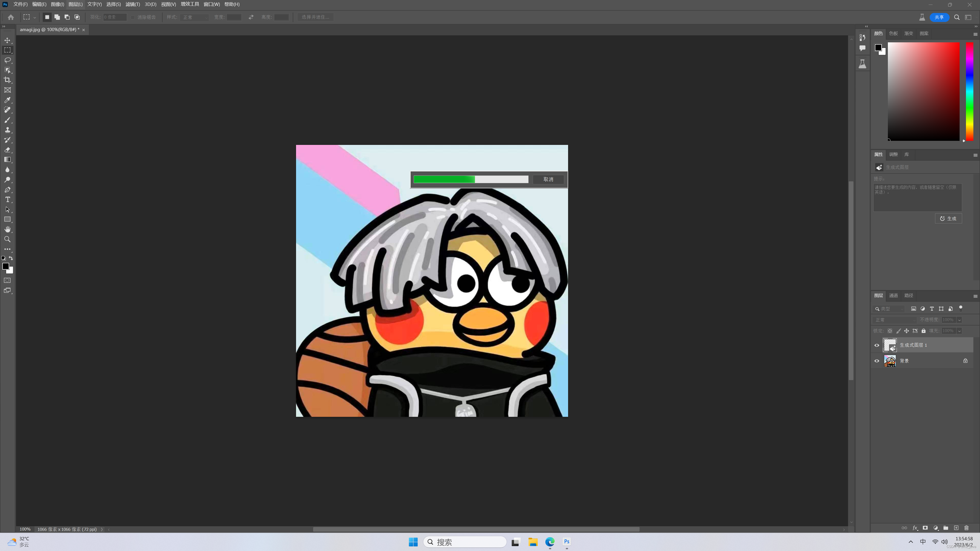
Task: Select the Hand tool
Action: pyautogui.click(x=7, y=229)
